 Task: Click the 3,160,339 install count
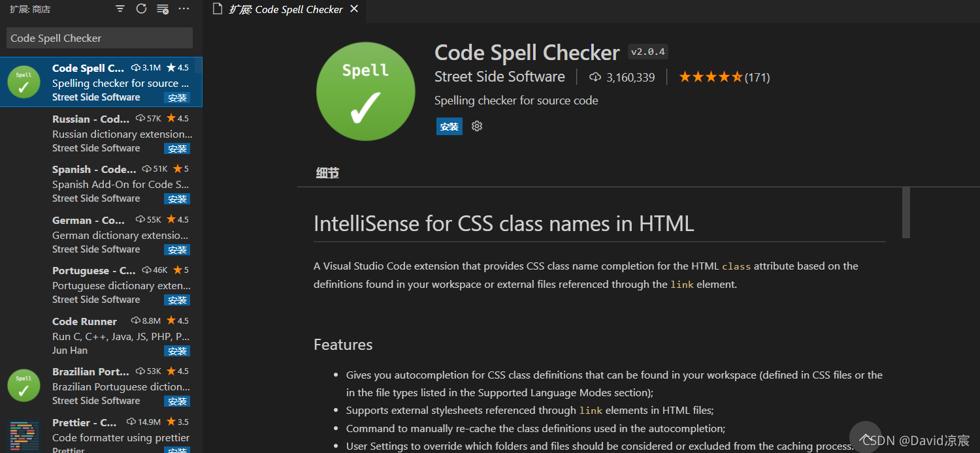pos(622,77)
